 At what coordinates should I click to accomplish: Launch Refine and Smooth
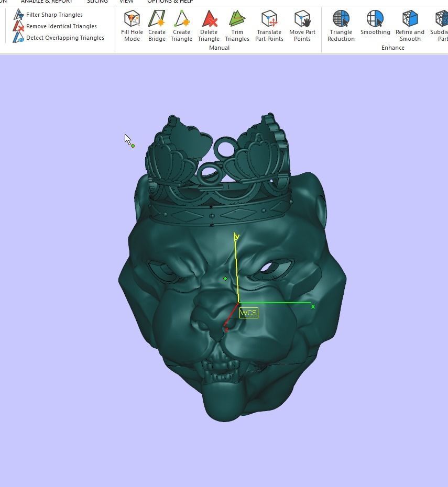[410, 26]
